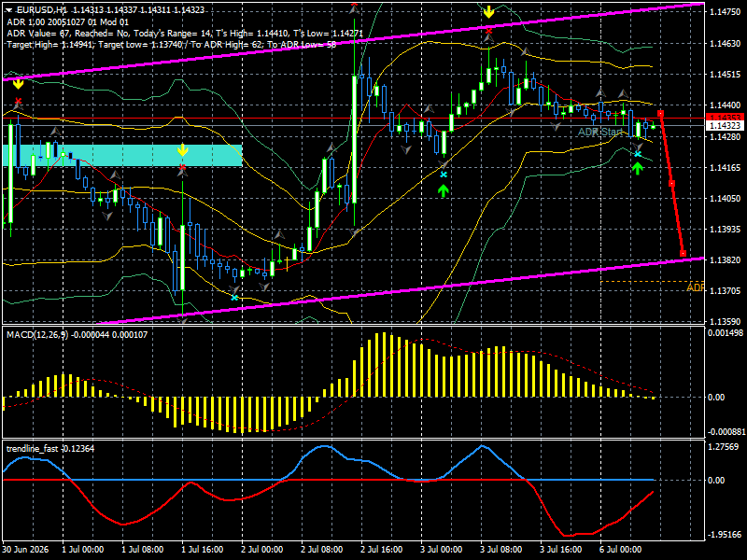Click the 3 Jul 00:00 time label
This screenshot has width=747, height=560.
point(442,550)
